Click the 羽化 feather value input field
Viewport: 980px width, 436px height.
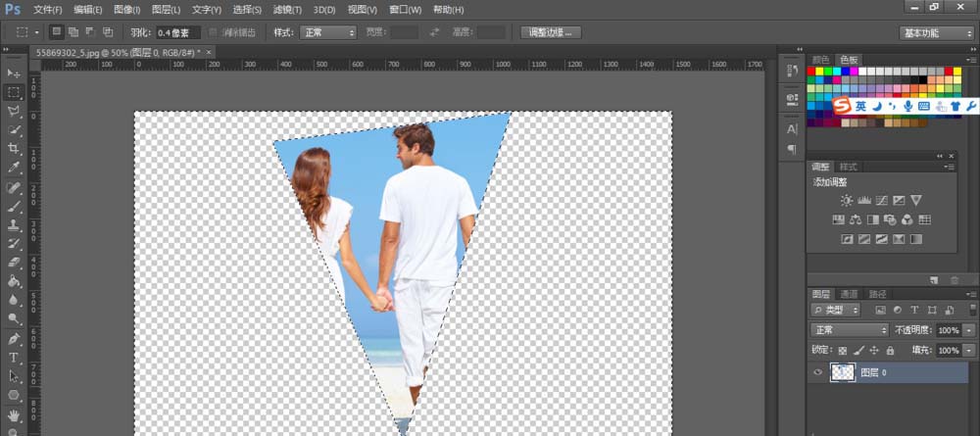(x=177, y=32)
